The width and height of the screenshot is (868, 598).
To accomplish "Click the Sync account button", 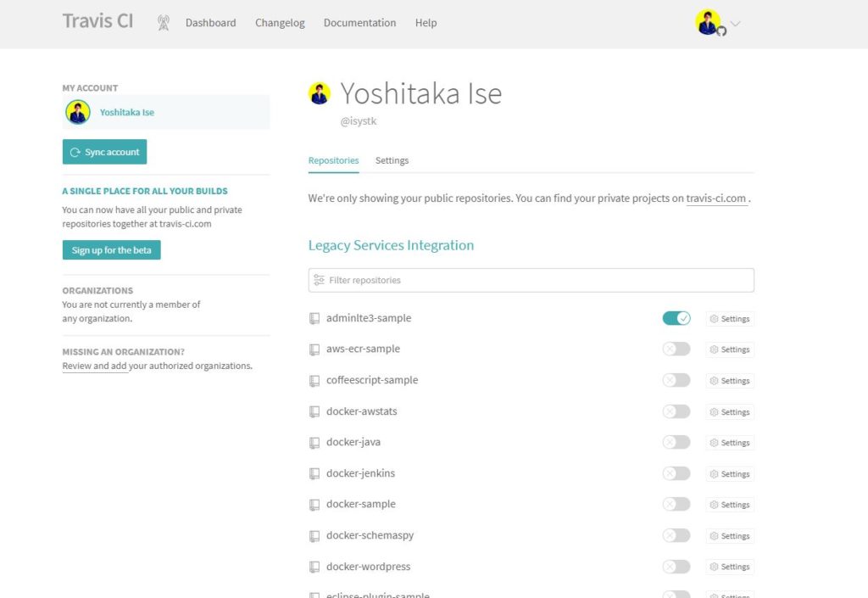I will click(104, 152).
